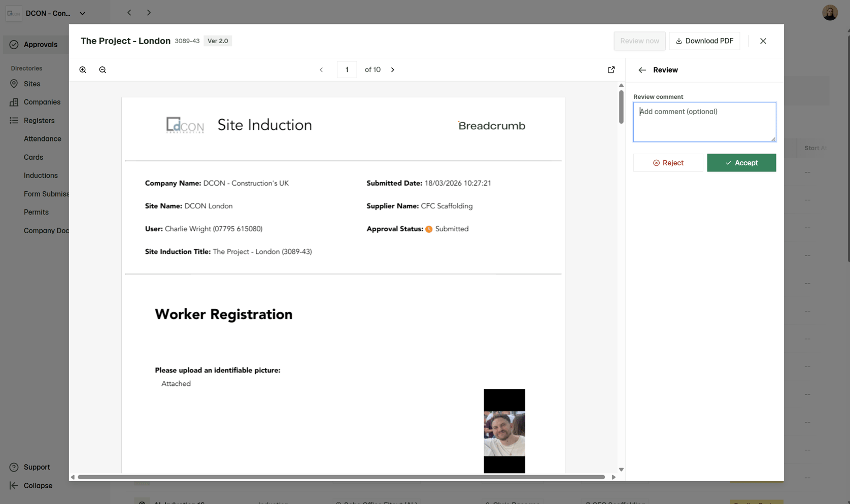Click the Submitted approval status text
The width and height of the screenshot is (850, 504).
point(452,229)
